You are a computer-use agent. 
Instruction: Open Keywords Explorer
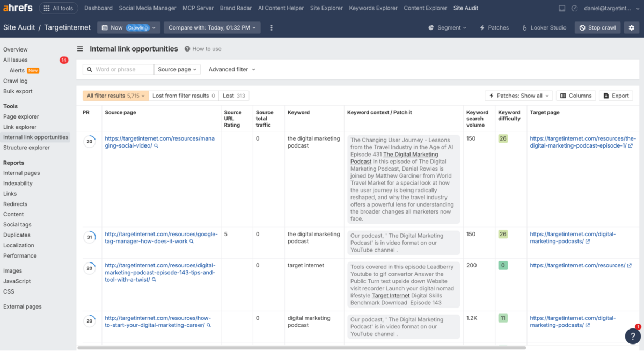pos(373,8)
